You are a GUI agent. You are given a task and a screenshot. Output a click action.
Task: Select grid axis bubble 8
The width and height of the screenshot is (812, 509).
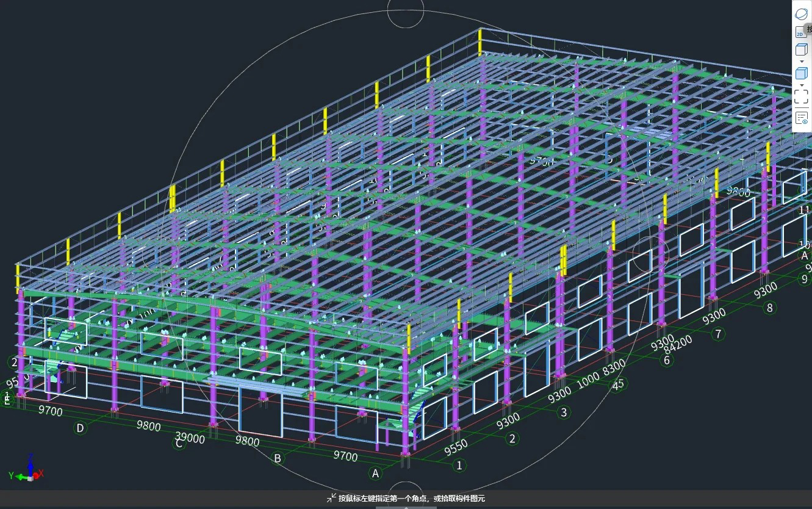pyautogui.click(x=770, y=308)
